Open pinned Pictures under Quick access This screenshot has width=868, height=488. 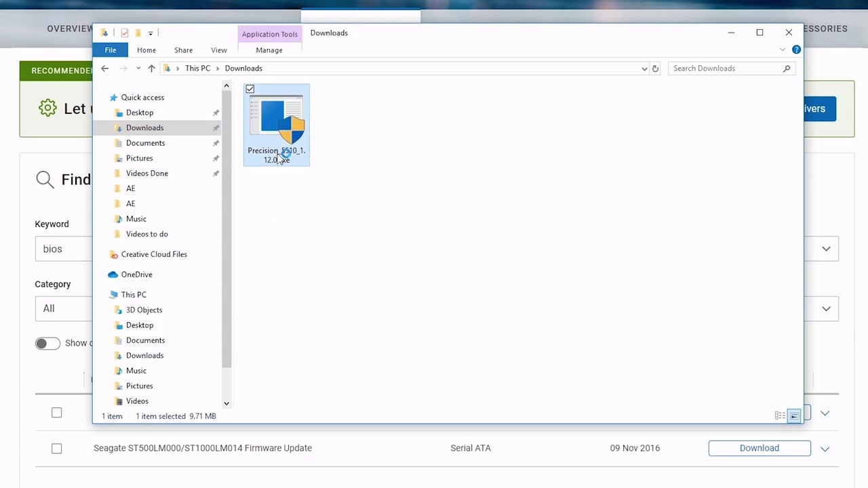click(x=139, y=158)
